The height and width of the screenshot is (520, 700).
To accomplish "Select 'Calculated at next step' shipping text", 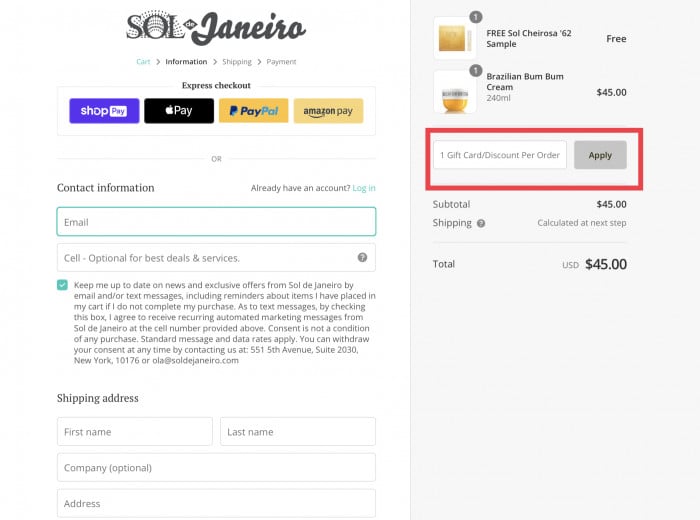I will coord(582,223).
